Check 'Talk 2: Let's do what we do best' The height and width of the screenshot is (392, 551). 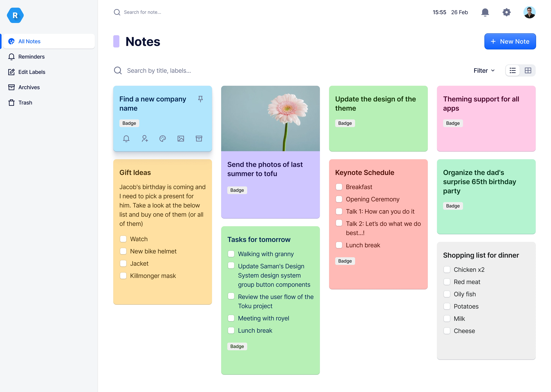(x=339, y=223)
